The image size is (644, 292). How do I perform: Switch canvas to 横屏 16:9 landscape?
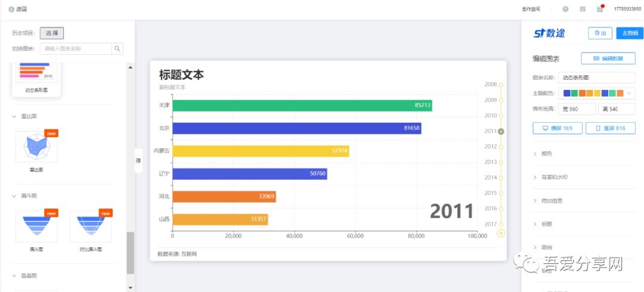[x=557, y=128]
